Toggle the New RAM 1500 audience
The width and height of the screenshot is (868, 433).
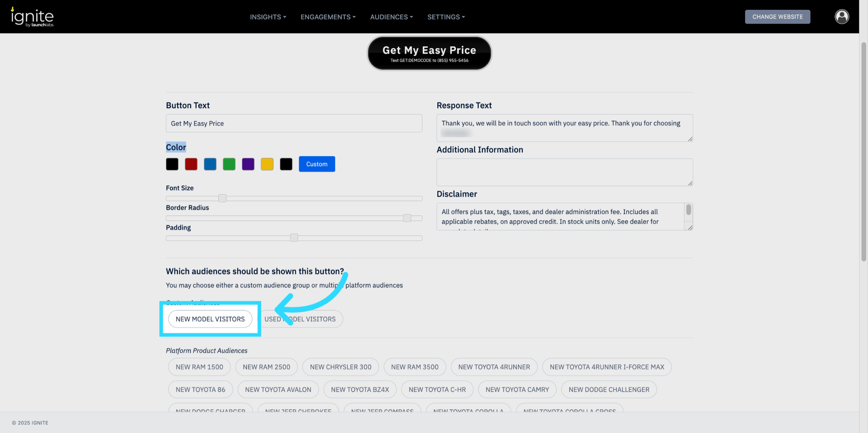pyautogui.click(x=199, y=367)
